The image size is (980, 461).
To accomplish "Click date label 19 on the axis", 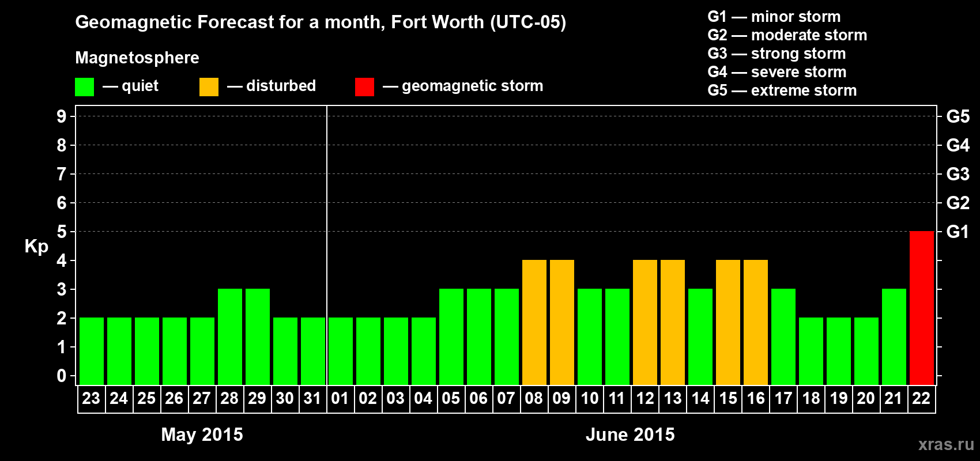I will [x=838, y=398].
